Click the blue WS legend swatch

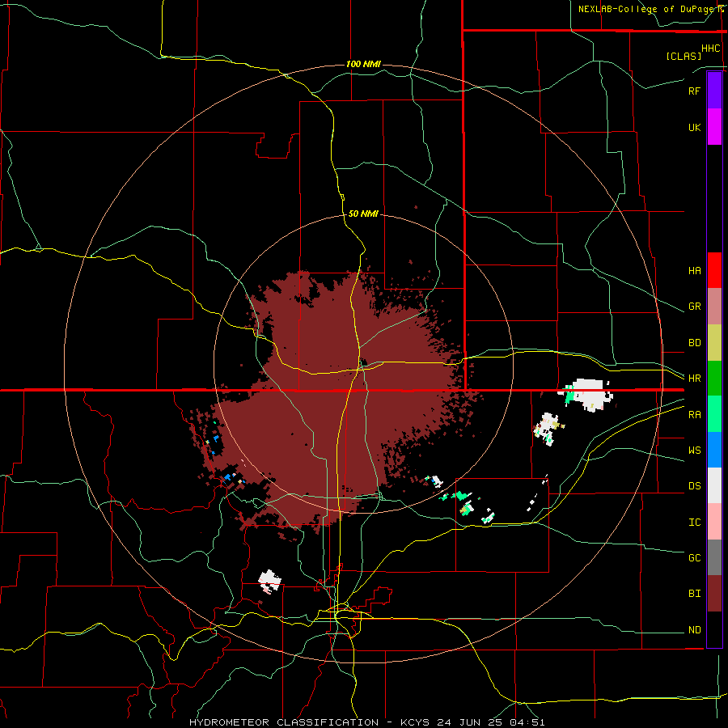coord(714,450)
